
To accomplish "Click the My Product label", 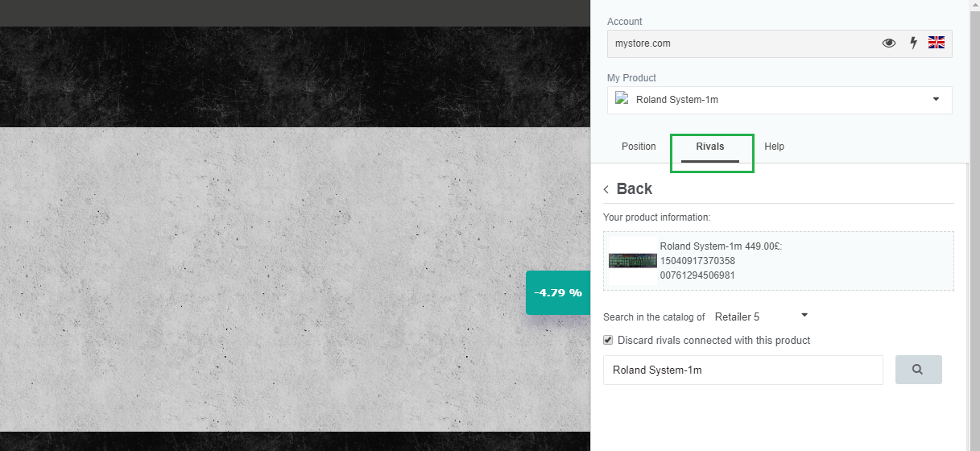I will click(x=631, y=78).
